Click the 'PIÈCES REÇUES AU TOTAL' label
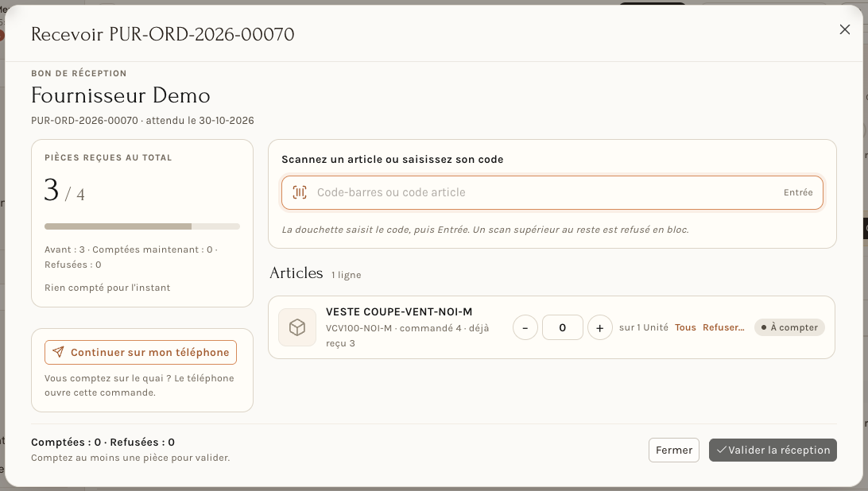This screenshot has height=491, width=868. (108, 158)
